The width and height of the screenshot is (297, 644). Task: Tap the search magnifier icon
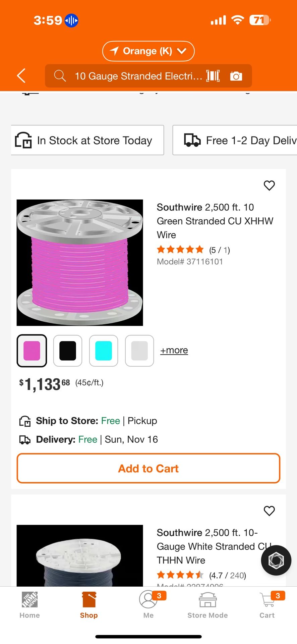pos(60,76)
